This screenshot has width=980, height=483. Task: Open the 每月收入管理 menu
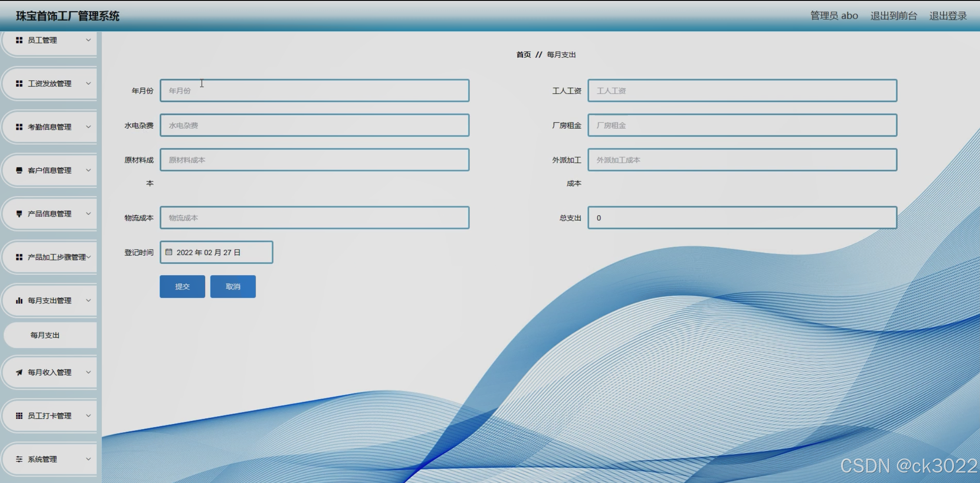[x=49, y=372]
